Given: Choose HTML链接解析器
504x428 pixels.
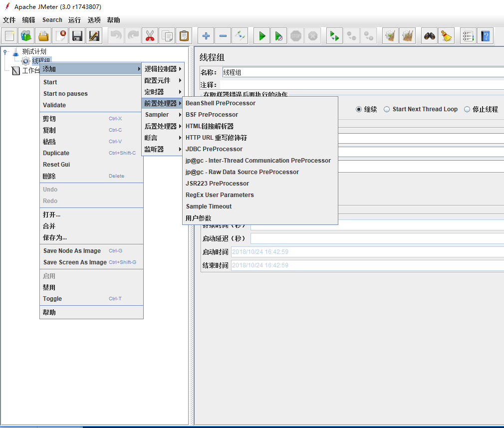Looking at the screenshot, I should click(x=260, y=126).
